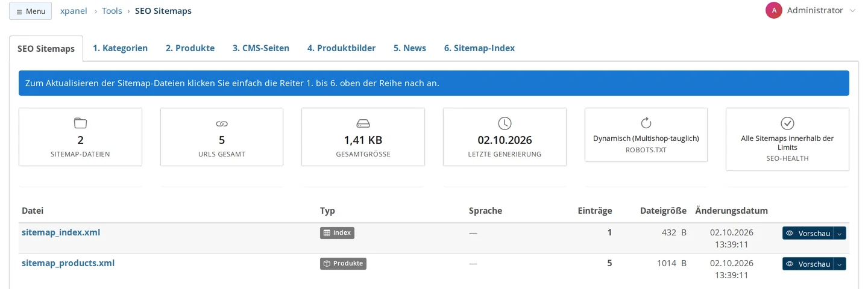The width and height of the screenshot is (868, 289).
Task: Click the Administrator avatar icon
Action: tap(773, 10)
